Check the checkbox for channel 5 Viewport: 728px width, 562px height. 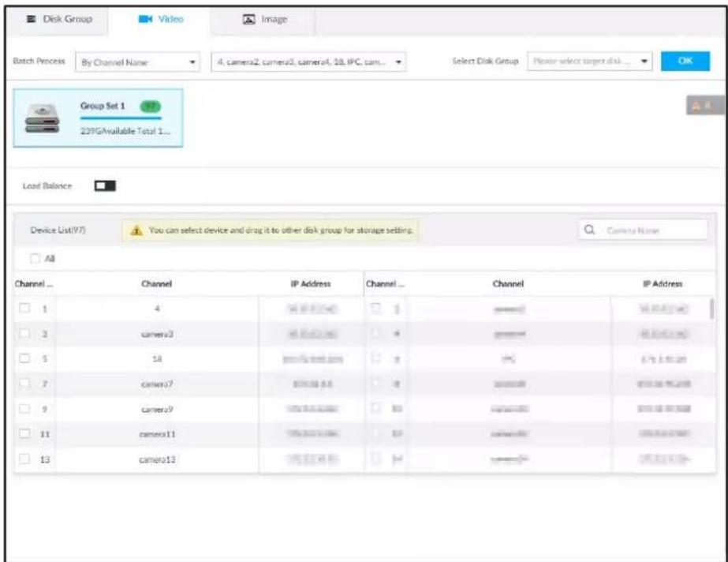(24, 358)
